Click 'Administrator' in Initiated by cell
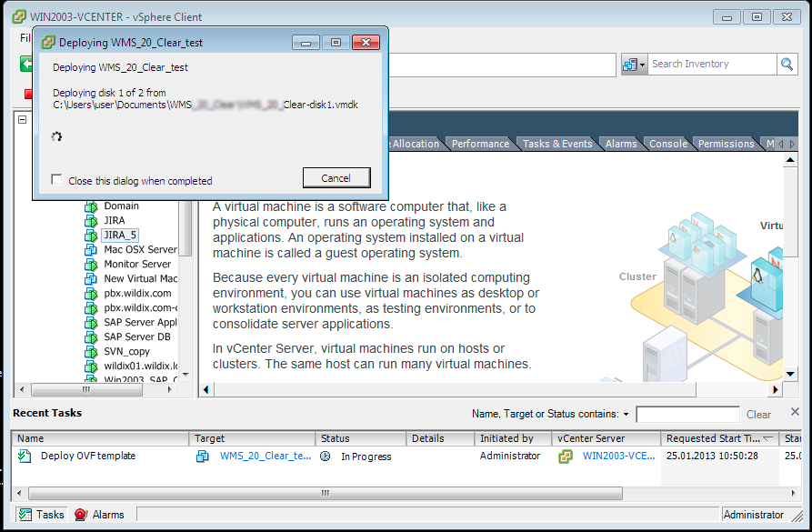 (x=509, y=456)
